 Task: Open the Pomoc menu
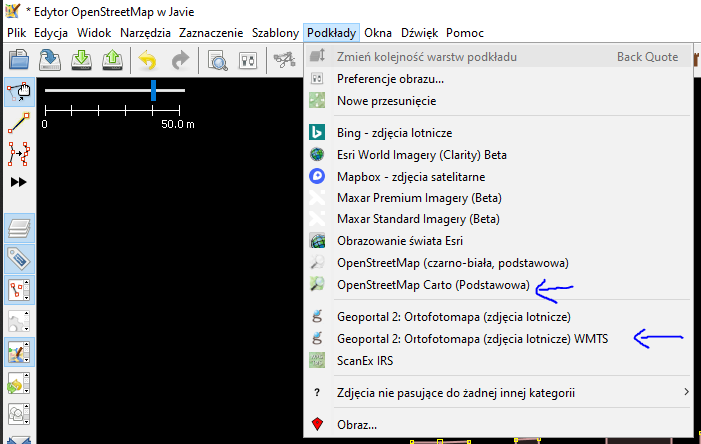point(465,33)
